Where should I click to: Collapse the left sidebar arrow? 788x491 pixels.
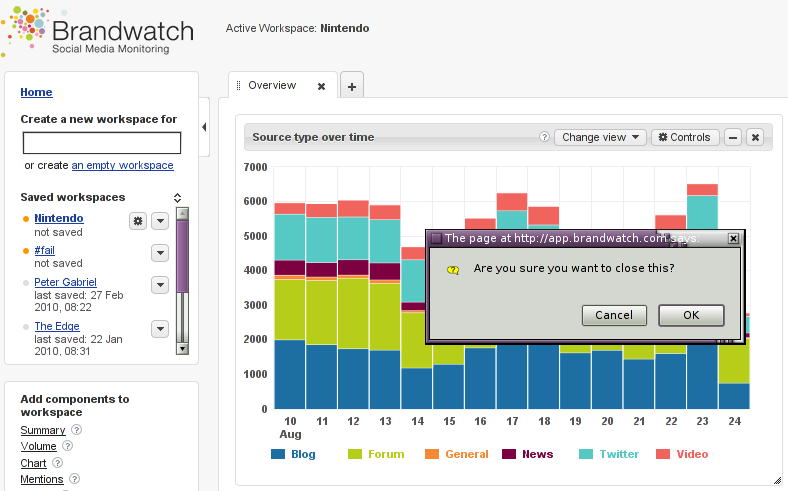tap(204, 127)
